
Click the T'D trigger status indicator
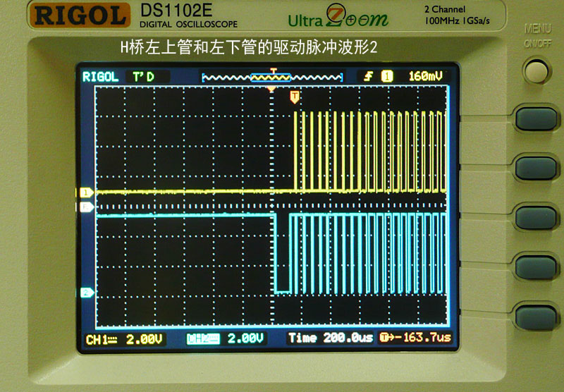tap(143, 76)
